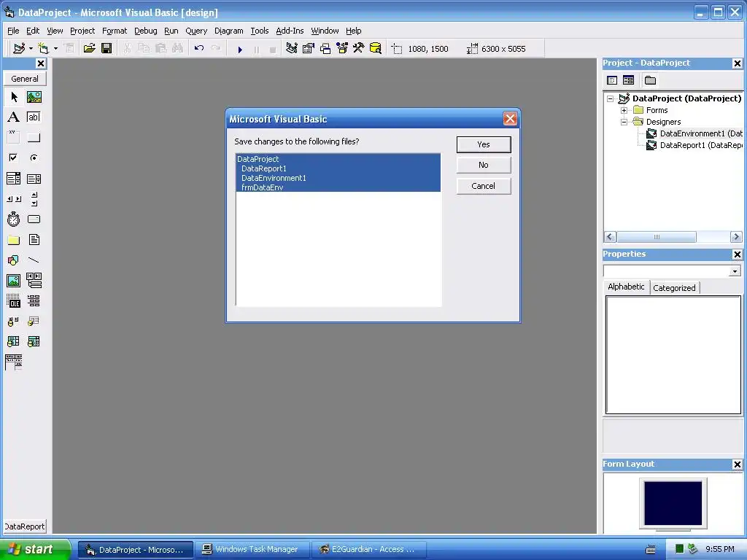Screen dimensions: 747x560
Task: Click the General toolbox tab button
Action: (x=25, y=79)
